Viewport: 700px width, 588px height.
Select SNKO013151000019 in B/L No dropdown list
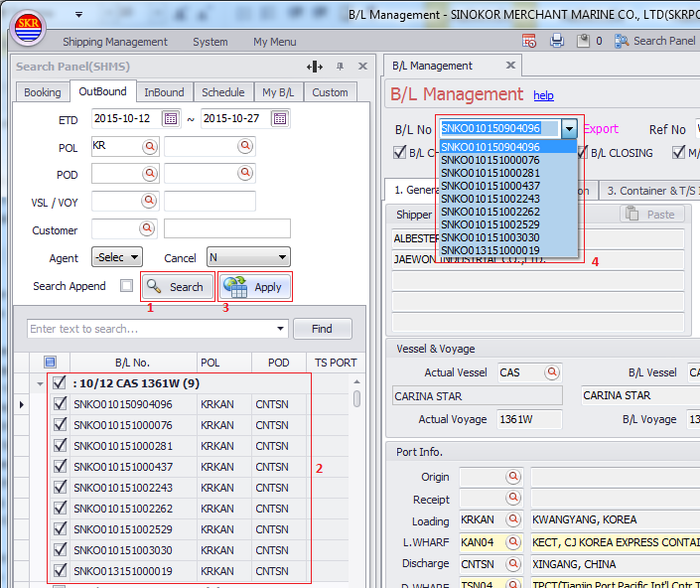[x=508, y=250]
